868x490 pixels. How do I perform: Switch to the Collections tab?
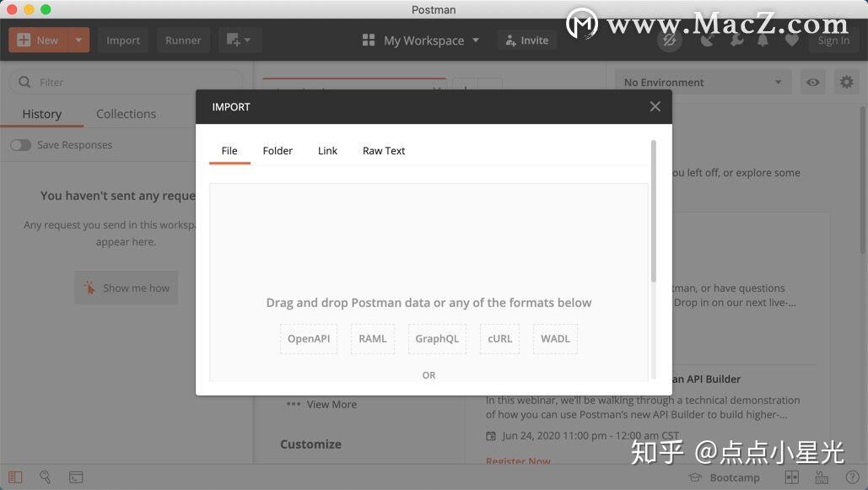[x=126, y=114]
